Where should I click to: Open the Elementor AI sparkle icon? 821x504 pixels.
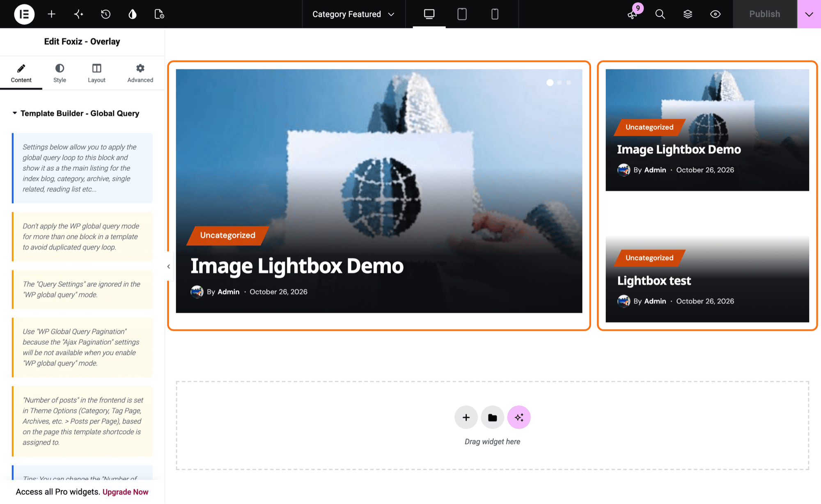pos(78,14)
